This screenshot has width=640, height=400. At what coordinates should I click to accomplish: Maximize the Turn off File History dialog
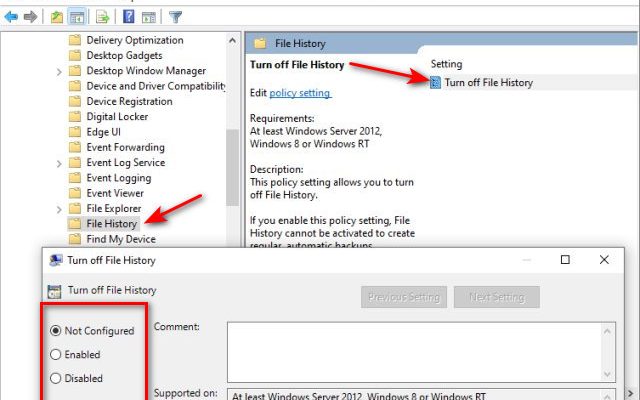coord(565,260)
